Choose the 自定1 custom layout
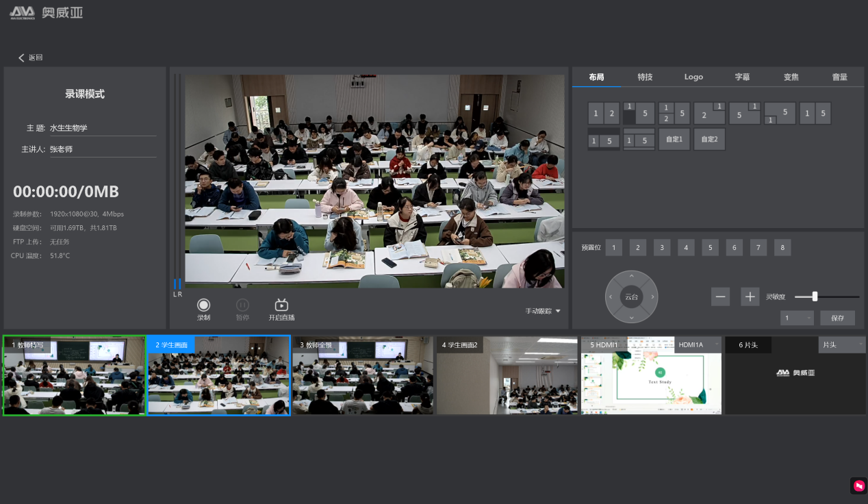 pyautogui.click(x=674, y=140)
